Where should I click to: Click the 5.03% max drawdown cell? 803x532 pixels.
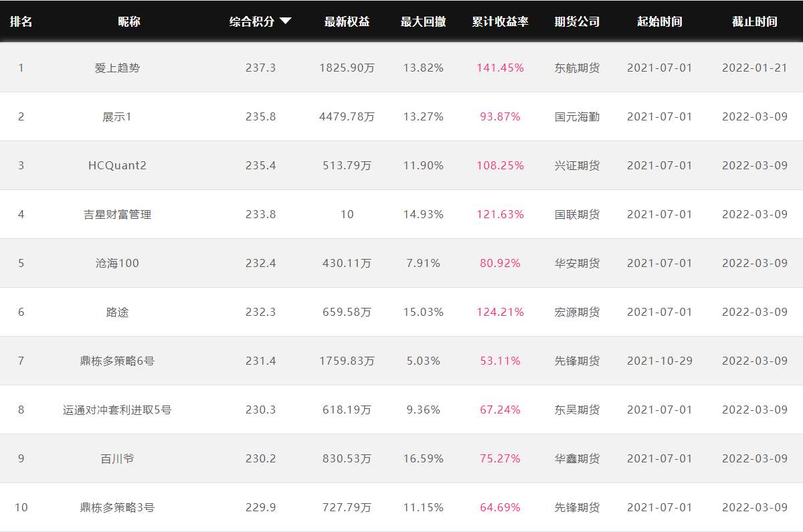click(423, 361)
